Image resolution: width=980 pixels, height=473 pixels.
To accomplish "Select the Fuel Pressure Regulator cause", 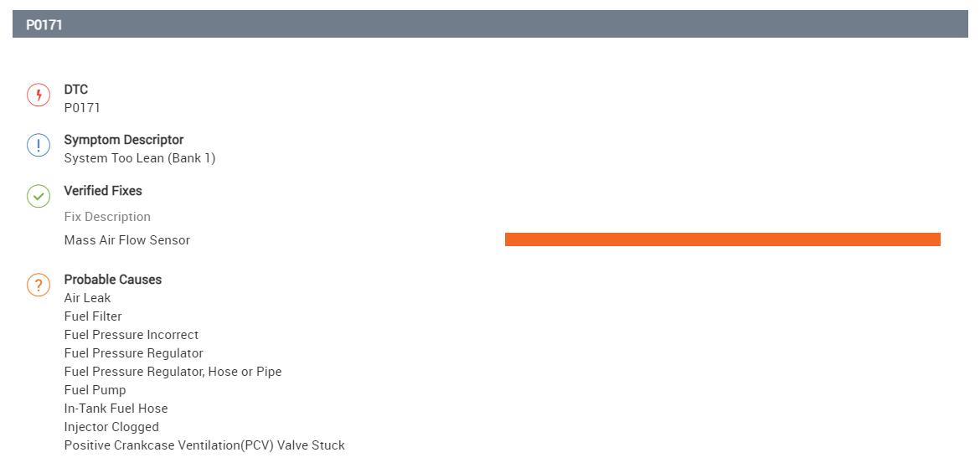I will [134, 353].
